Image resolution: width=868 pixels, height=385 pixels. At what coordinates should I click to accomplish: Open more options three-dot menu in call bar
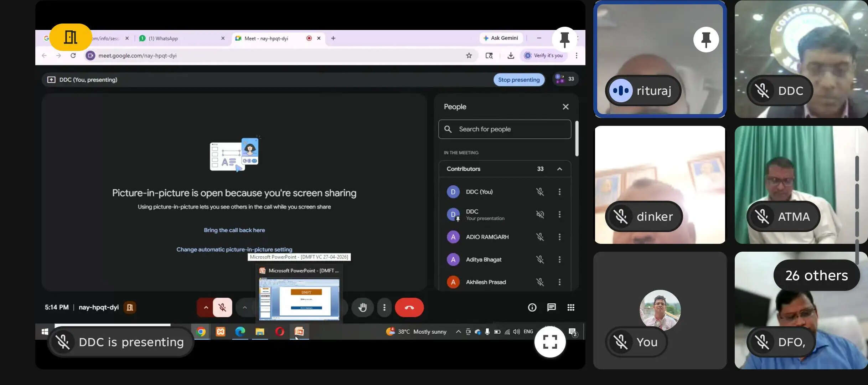[384, 307]
